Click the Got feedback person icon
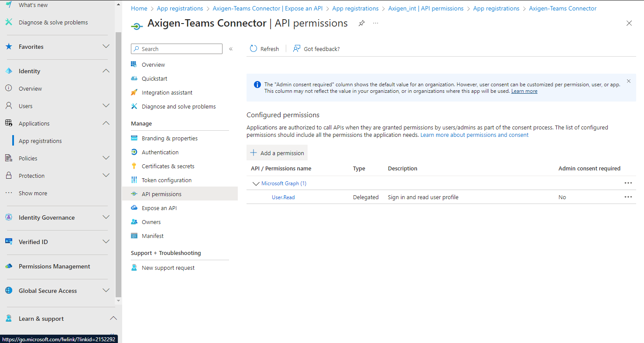The image size is (644, 343). point(297,49)
